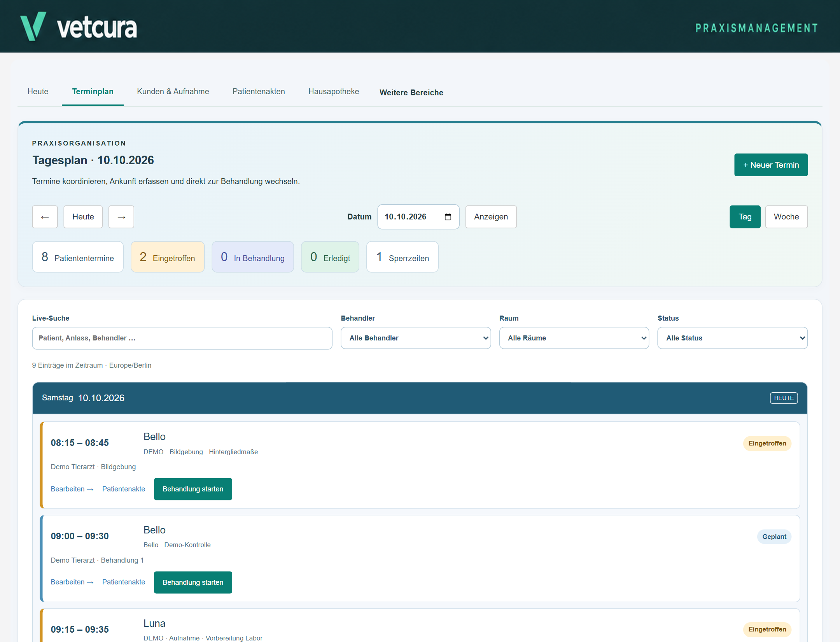Open the Patientenakten tab

(259, 91)
